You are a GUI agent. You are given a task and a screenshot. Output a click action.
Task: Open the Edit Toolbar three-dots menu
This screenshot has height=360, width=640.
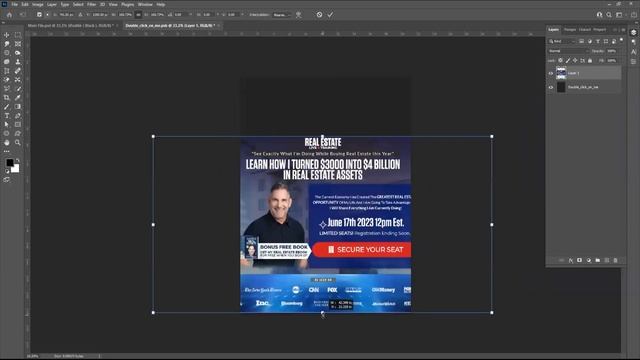coord(7,151)
